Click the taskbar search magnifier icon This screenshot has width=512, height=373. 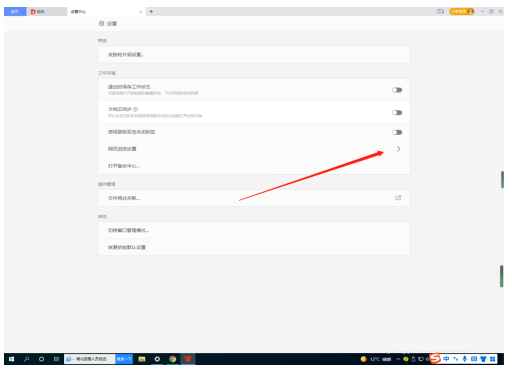coord(26,359)
